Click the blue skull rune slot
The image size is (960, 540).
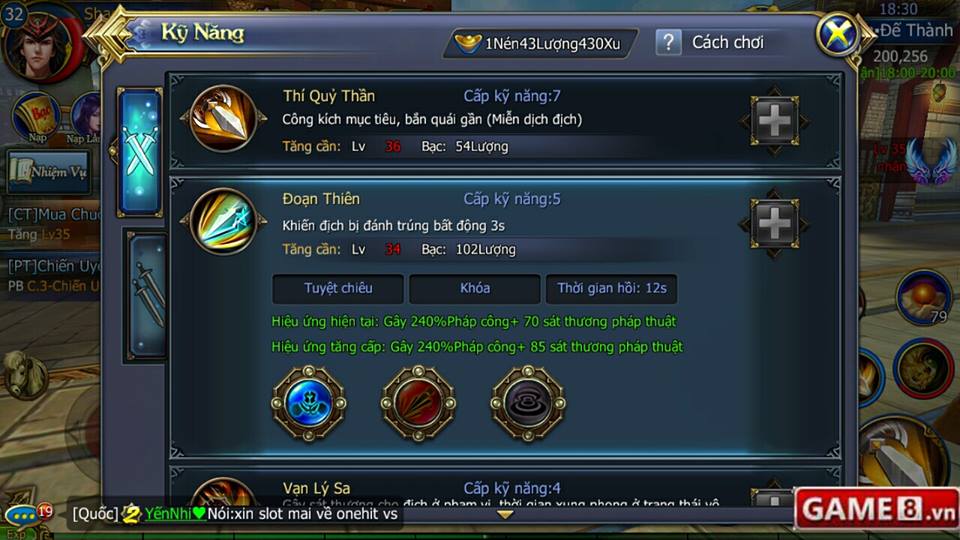pos(309,403)
